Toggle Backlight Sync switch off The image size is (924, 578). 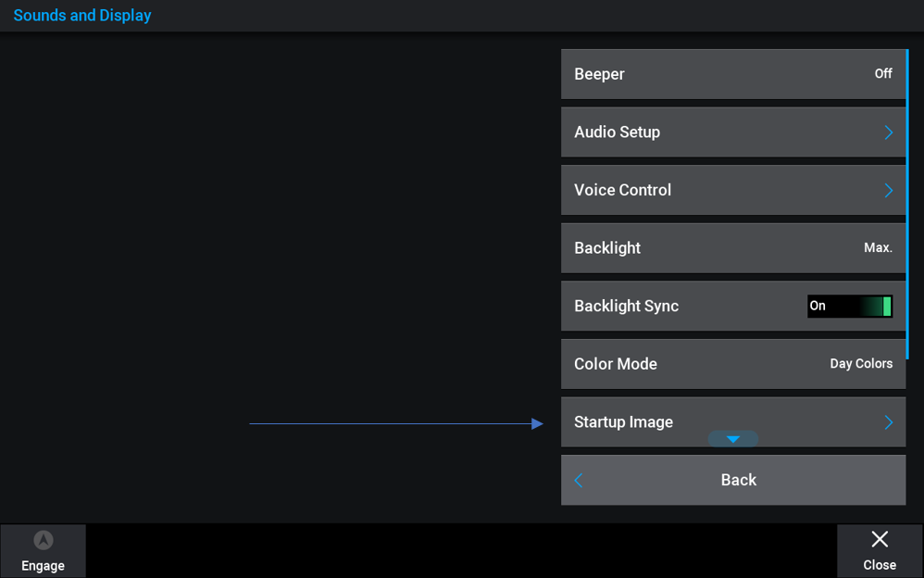[850, 306]
